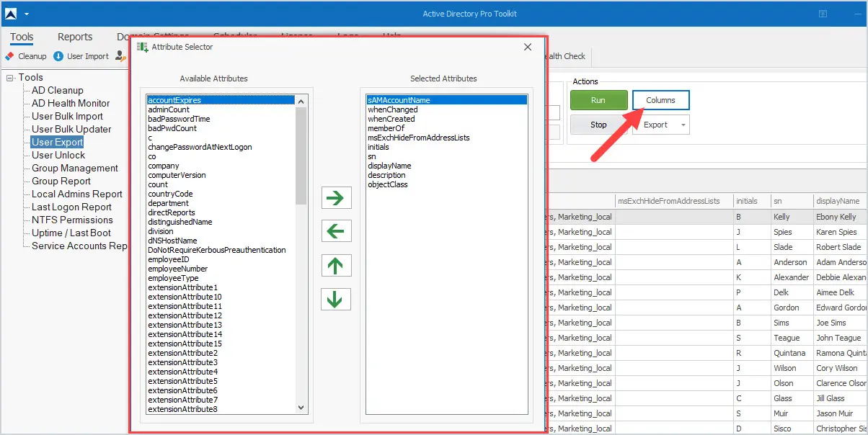Select the User Export tree item
868x435 pixels.
[x=58, y=142]
